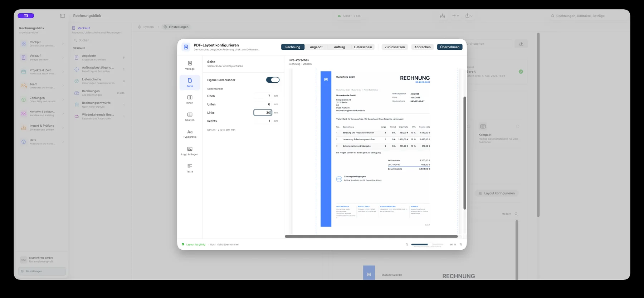The width and height of the screenshot is (644, 298).
Task: Click the System breadcrumb item
Action: click(x=146, y=27)
